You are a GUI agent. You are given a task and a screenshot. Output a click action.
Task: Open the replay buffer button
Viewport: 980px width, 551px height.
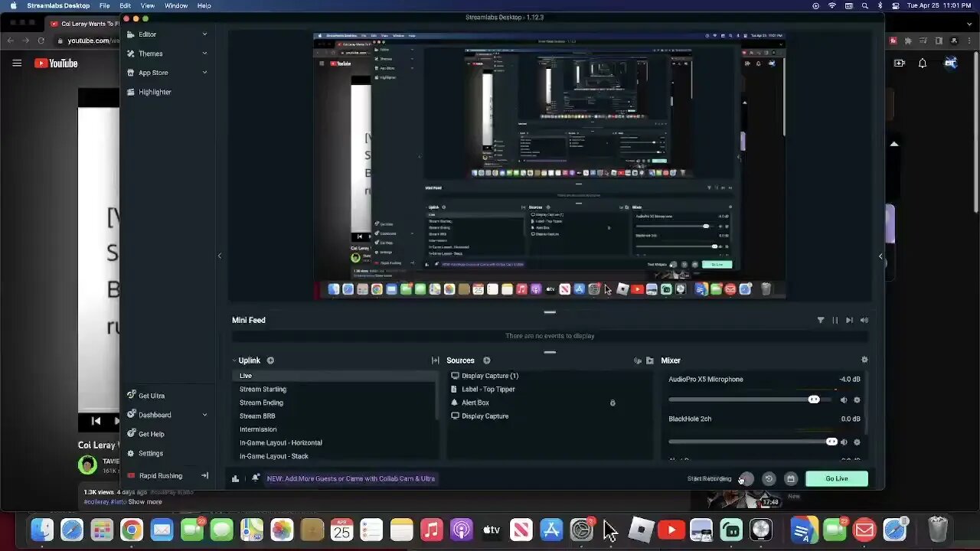[769, 478]
